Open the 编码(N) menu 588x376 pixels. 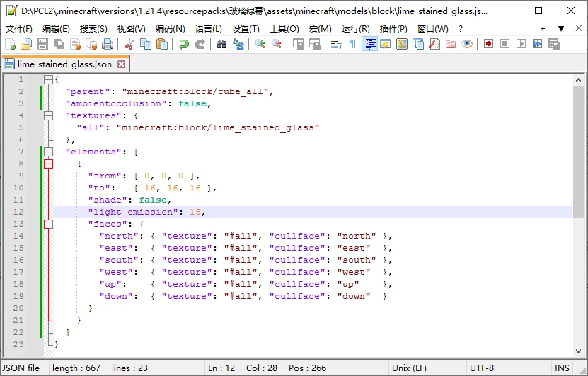171,29
